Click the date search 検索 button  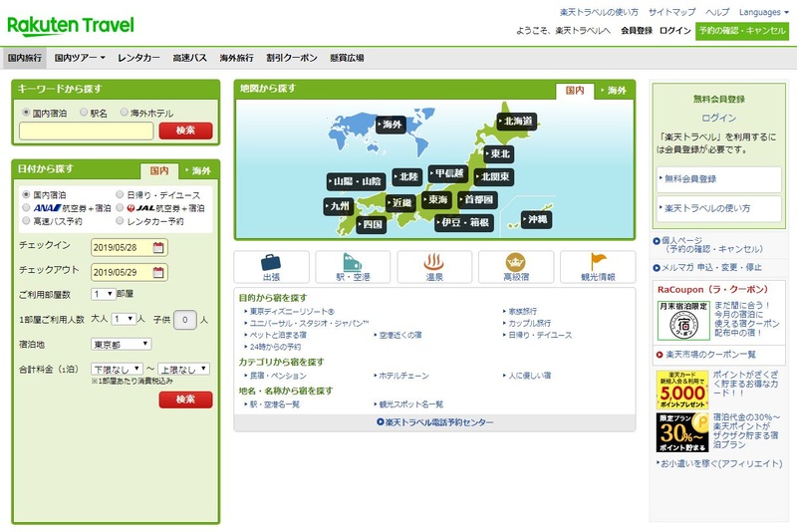click(185, 399)
